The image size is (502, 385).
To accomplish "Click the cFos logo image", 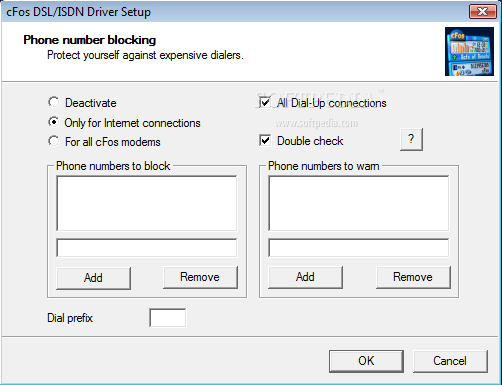I will 469,51.
